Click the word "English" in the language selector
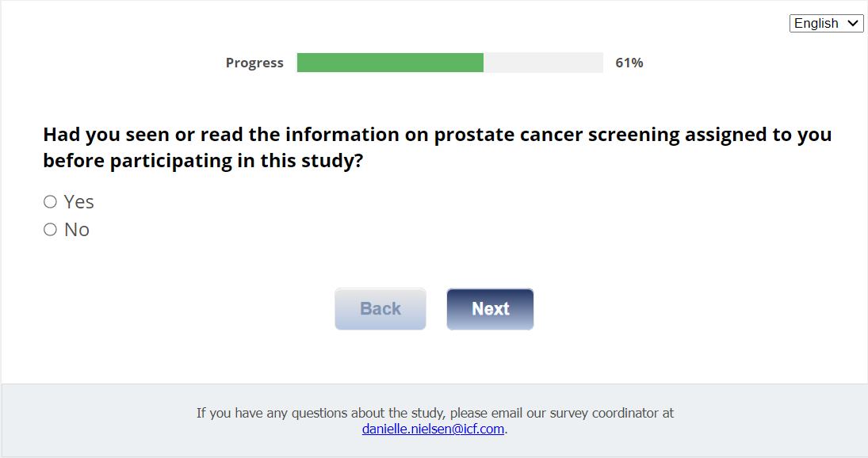The height and width of the screenshot is (458, 868). (816, 24)
